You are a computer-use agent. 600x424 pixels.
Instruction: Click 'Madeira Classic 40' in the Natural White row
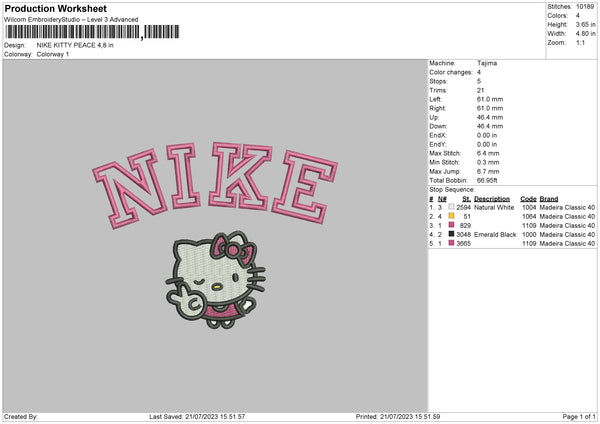[x=567, y=207]
